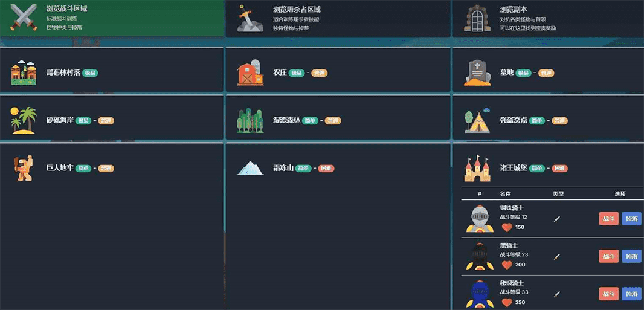The image size is (644, 310).
Task: Click the 湿漉森林 forest icon
Action: coord(250,120)
